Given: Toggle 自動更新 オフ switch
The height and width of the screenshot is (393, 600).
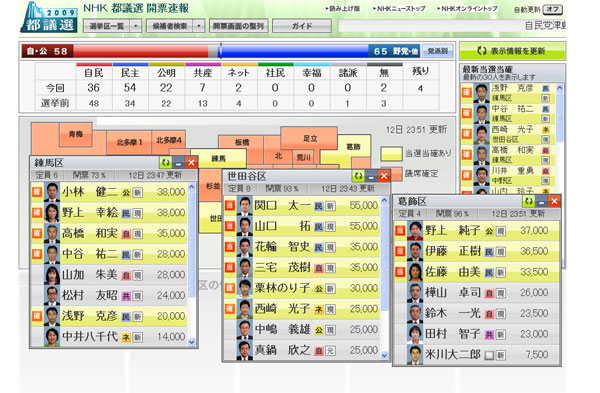Looking at the screenshot, I should [x=553, y=9].
